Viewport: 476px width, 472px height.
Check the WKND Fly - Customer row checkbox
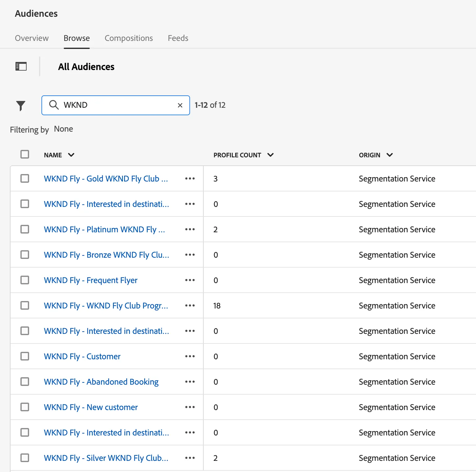[25, 356]
